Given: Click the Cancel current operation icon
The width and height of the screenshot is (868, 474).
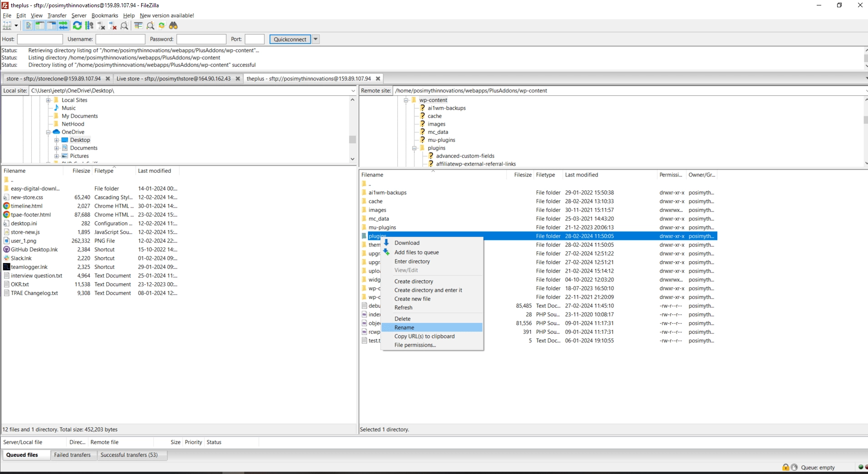Looking at the screenshot, I should pos(100,26).
